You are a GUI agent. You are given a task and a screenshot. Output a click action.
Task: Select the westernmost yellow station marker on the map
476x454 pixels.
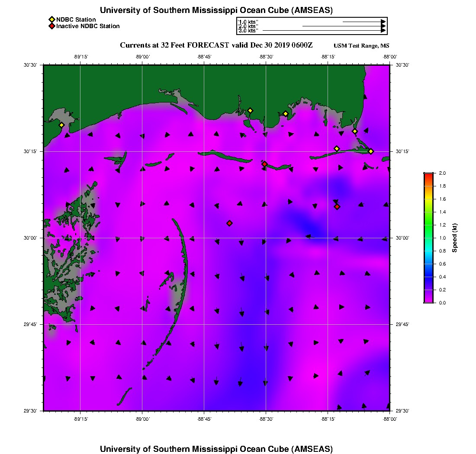pyautogui.click(x=61, y=125)
